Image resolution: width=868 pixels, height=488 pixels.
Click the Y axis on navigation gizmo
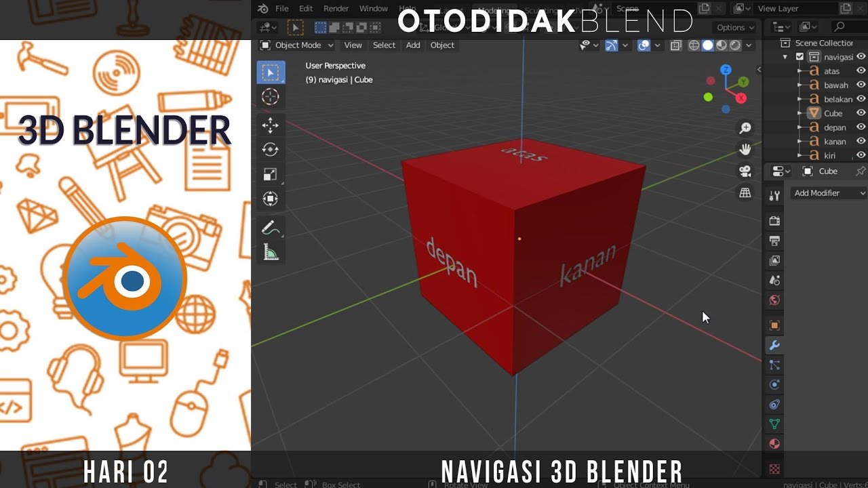[743, 82]
